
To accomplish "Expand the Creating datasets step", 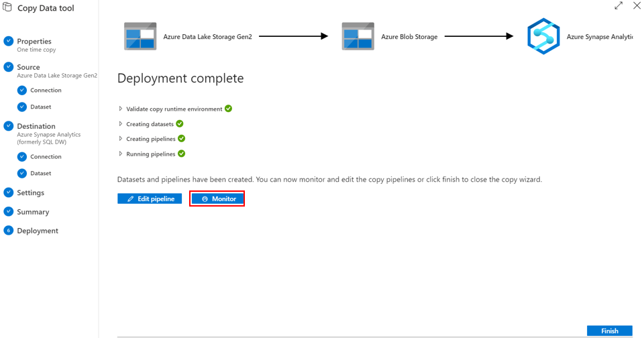I will click(120, 124).
